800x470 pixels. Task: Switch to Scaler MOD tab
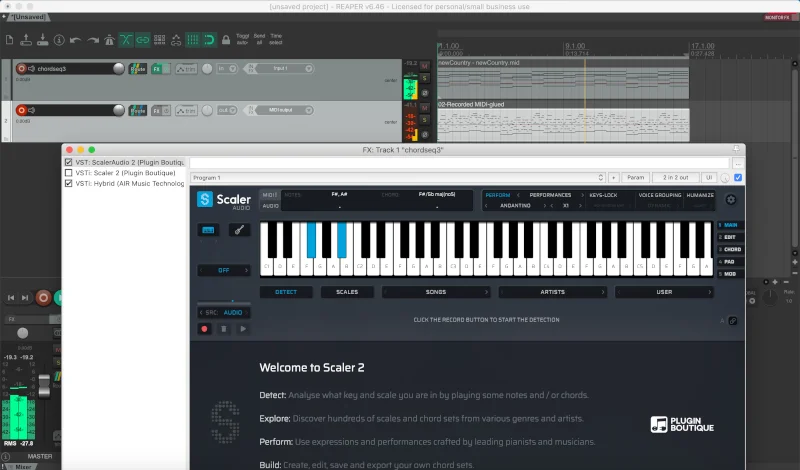coord(730,274)
